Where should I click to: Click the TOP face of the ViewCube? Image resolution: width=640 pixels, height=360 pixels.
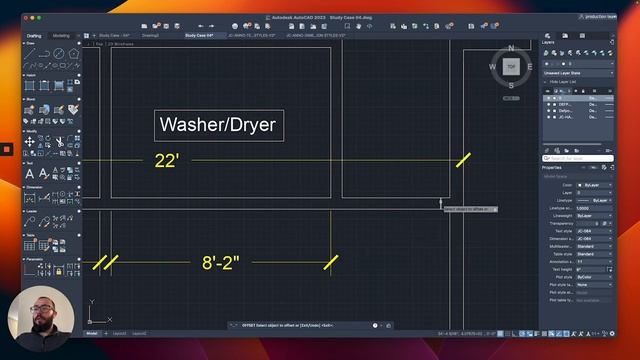point(511,67)
